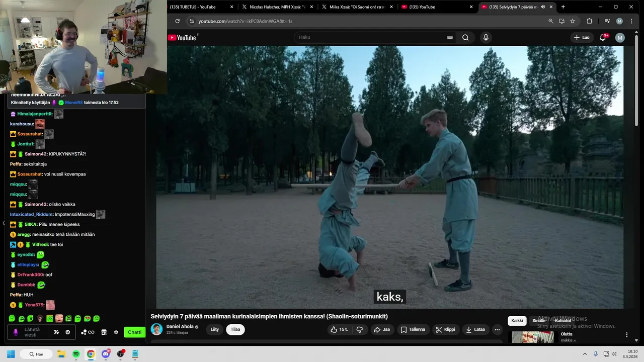Screen dimensions: 644x362
Task: Open the chat shop storefront icon
Action: pyautogui.click(x=104, y=332)
